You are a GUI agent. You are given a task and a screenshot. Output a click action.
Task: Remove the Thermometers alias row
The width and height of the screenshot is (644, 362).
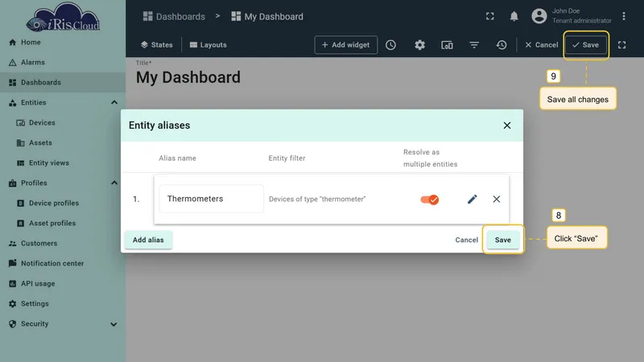click(x=496, y=199)
